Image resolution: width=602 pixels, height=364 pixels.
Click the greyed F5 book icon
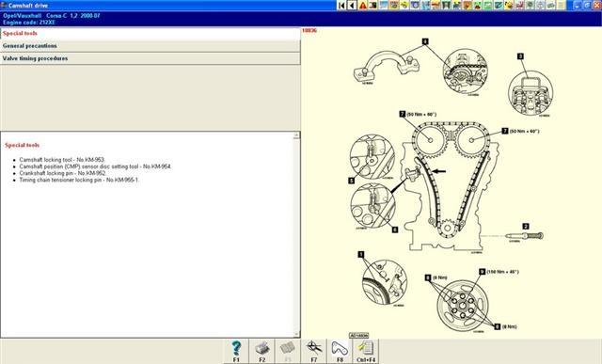(288, 352)
